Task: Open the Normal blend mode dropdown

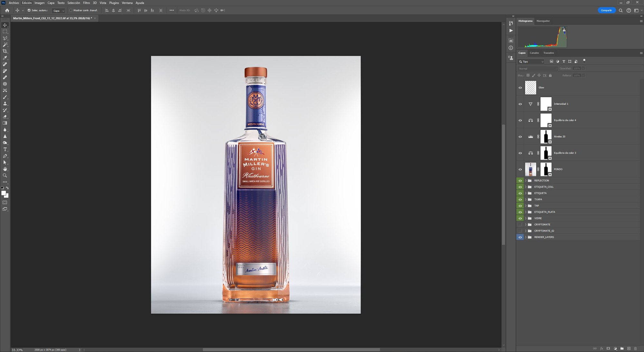Action: 537,69
